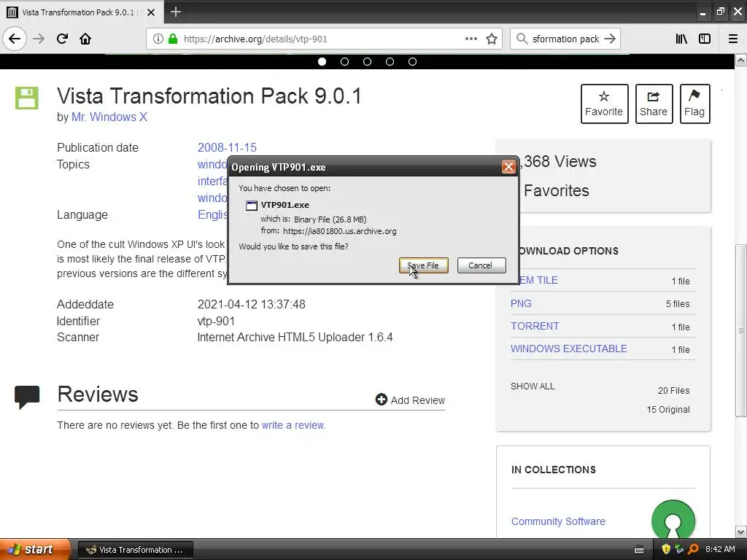Open a new browser tab
The image size is (747, 560).
175,12
